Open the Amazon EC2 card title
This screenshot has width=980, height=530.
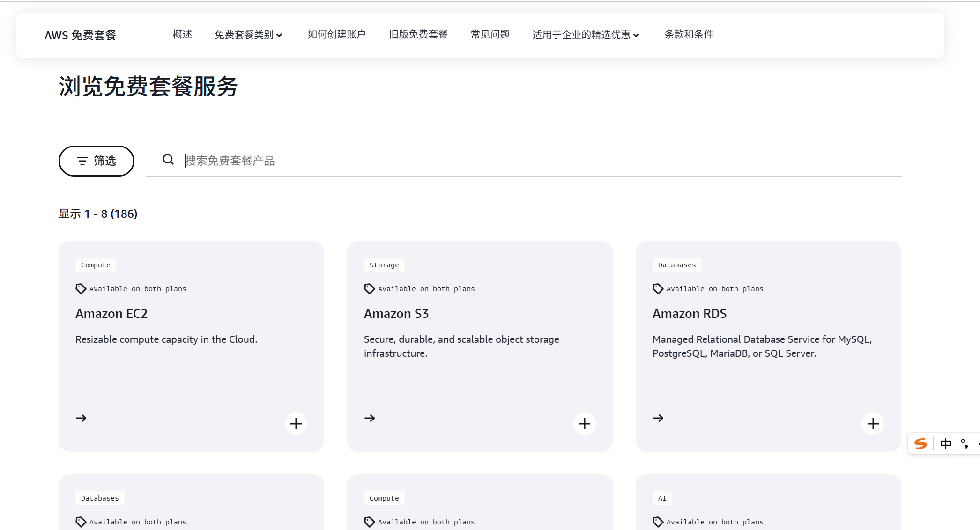pos(111,314)
